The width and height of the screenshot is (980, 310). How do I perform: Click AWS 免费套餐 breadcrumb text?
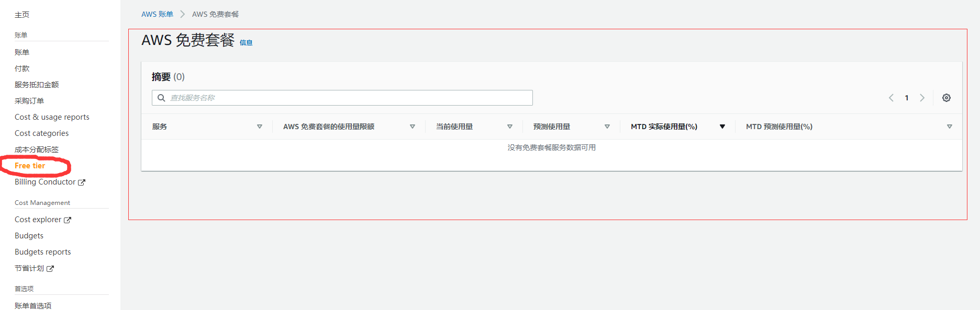pyautogui.click(x=215, y=14)
